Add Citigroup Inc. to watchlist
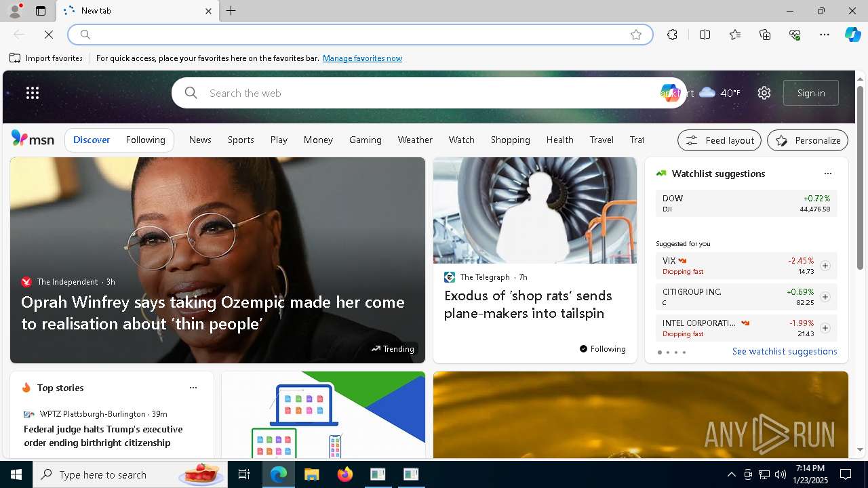868x488 pixels. pos(825,297)
